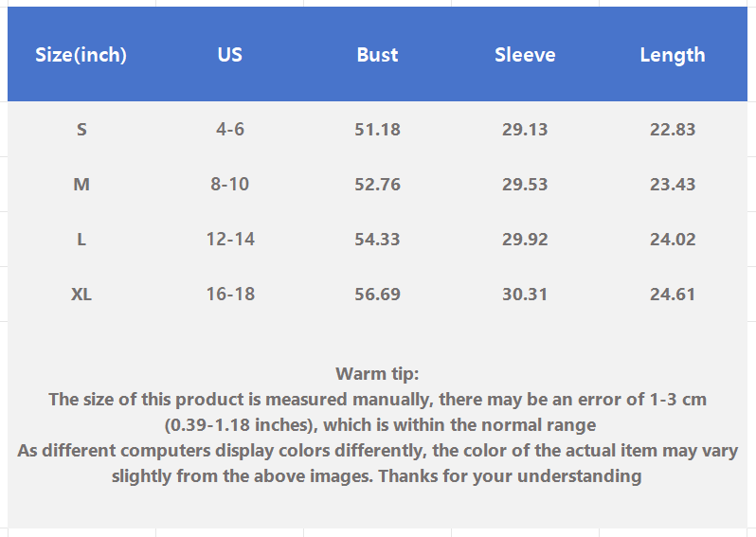The image size is (756, 537).
Task: Click sleeve value 29.13
Action: tap(525, 129)
